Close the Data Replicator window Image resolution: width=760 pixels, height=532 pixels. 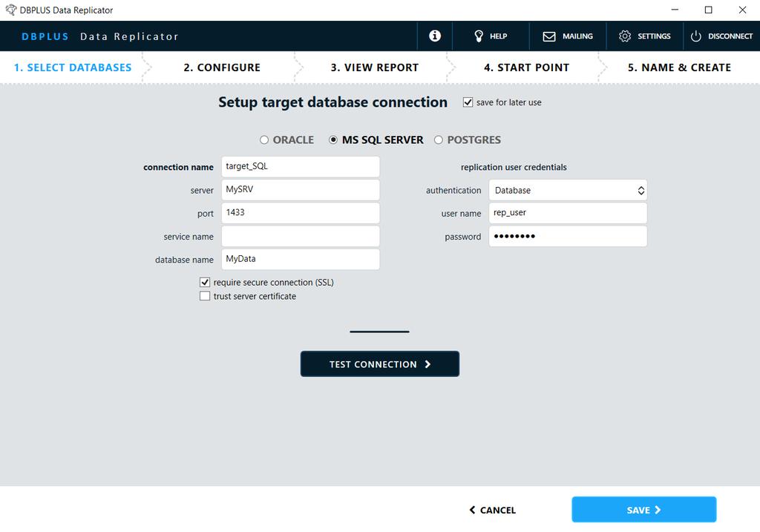point(742,10)
